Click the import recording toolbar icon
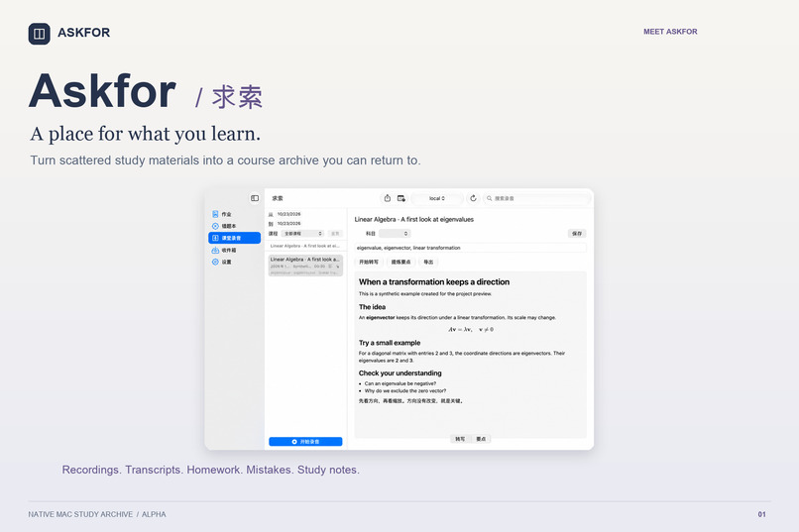The width and height of the screenshot is (799, 532). 401,198
